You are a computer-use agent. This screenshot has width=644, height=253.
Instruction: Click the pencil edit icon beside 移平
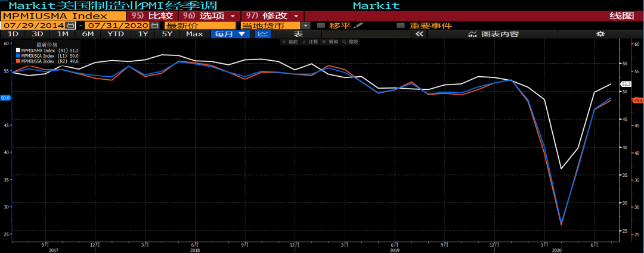(358, 26)
